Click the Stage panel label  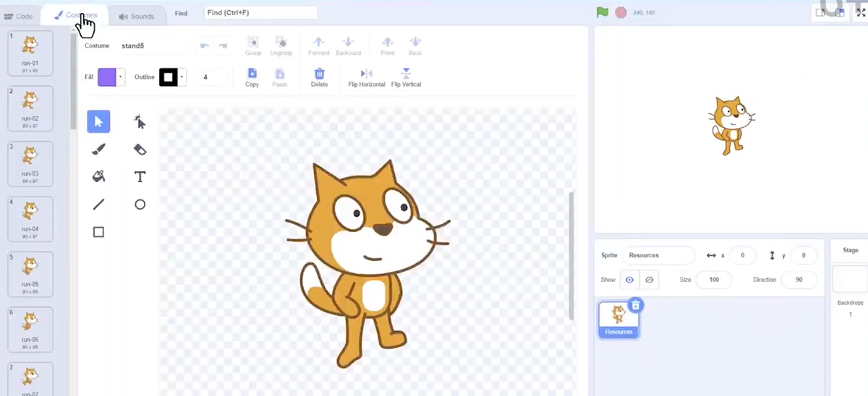pyautogui.click(x=851, y=250)
